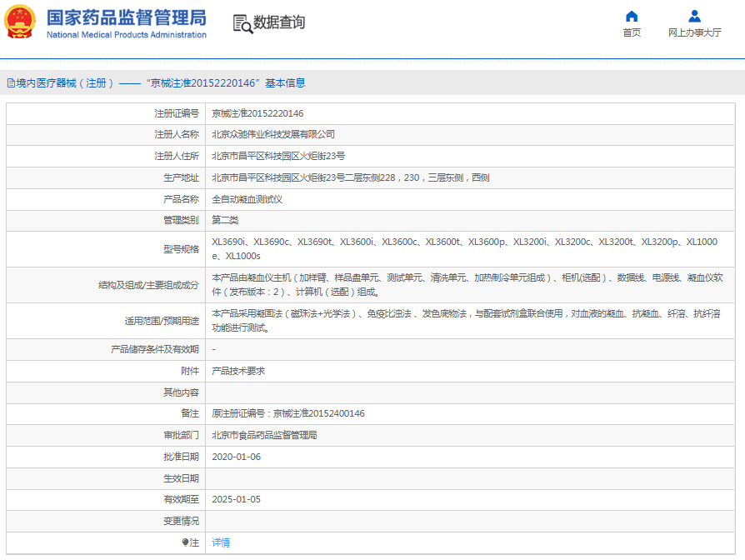745x560 pixels.
Task: Open the 详情 link in last row
Action: click(221, 542)
